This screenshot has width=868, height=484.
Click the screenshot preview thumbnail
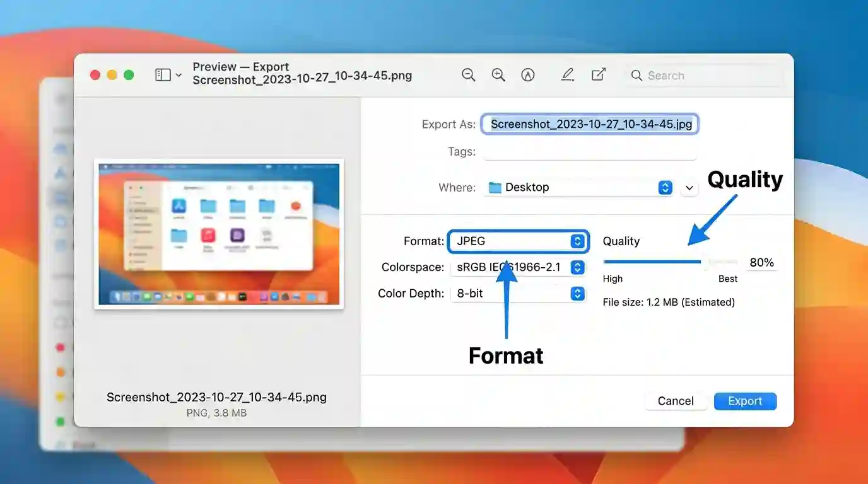[219, 234]
